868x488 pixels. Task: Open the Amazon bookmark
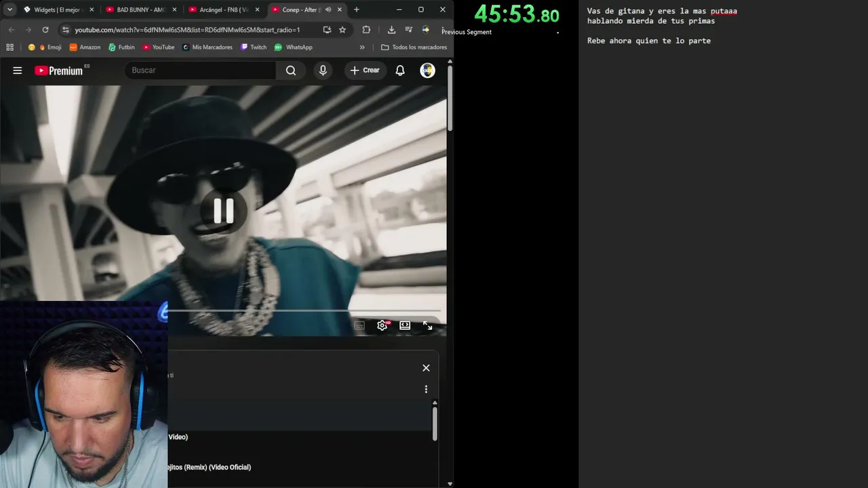pos(85,47)
